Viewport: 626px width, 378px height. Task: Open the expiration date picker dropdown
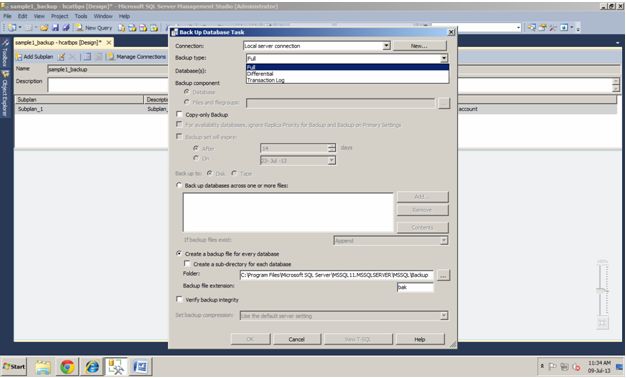coord(331,160)
